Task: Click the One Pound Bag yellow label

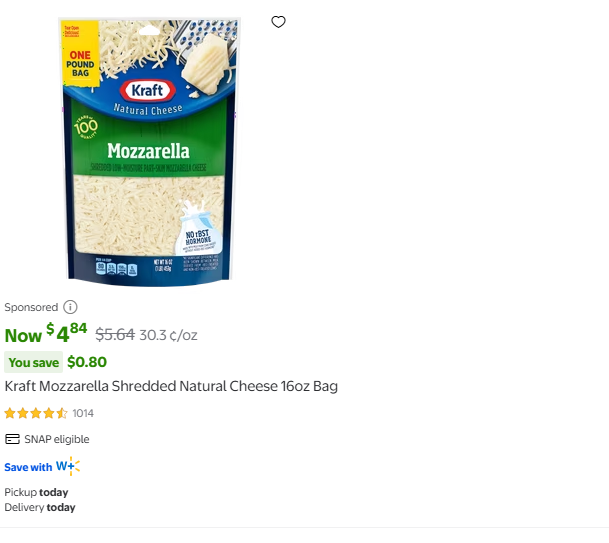Action: click(x=80, y=54)
